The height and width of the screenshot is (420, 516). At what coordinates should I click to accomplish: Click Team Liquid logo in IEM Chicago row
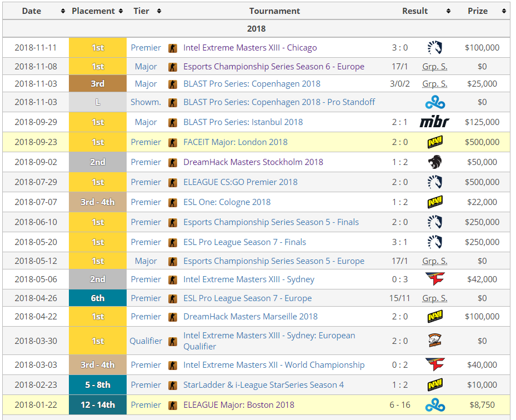click(x=434, y=48)
